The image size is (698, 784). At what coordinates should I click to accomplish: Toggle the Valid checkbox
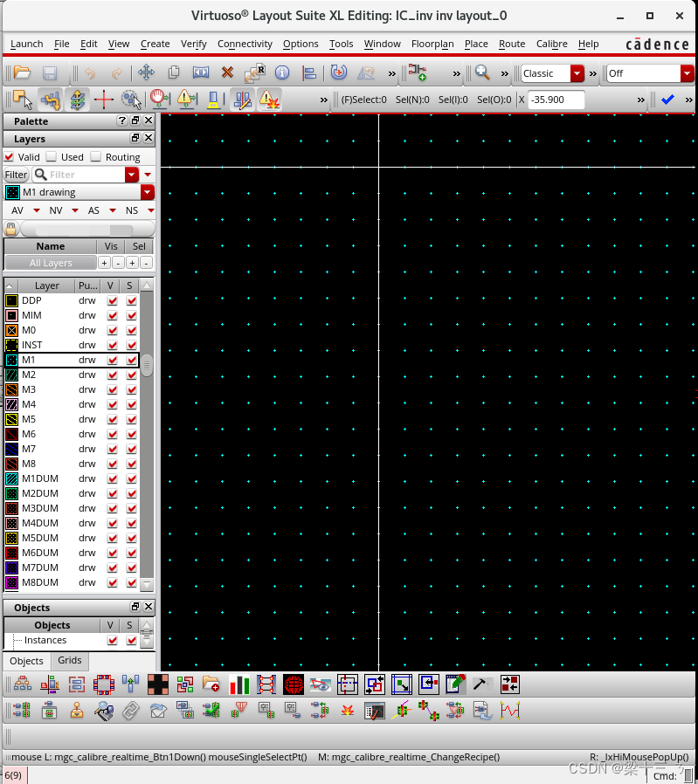click(9, 156)
